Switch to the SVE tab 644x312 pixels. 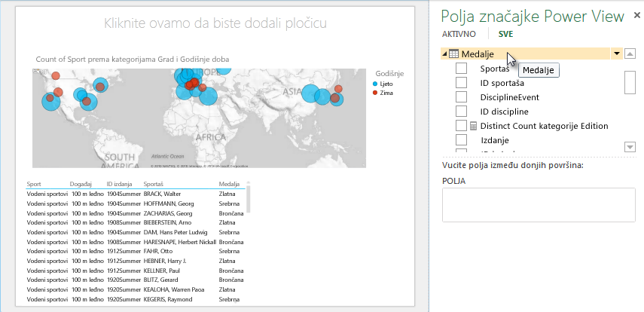point(505,35)
